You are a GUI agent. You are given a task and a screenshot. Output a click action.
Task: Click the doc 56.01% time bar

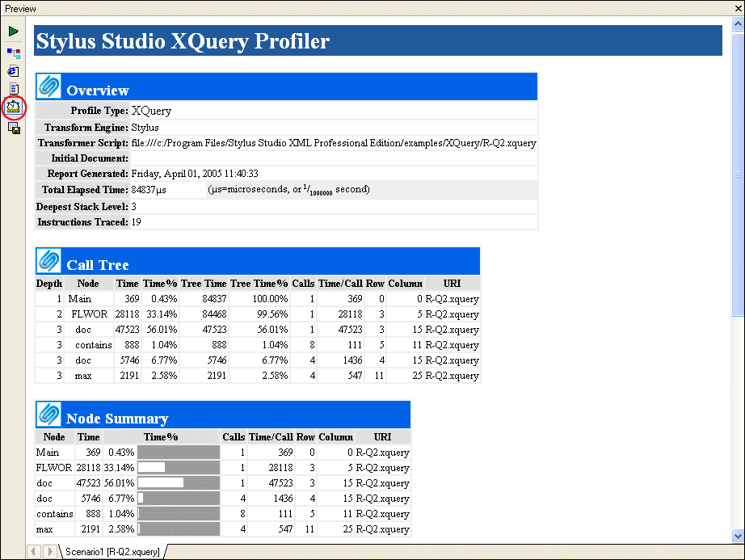point(178,483)
